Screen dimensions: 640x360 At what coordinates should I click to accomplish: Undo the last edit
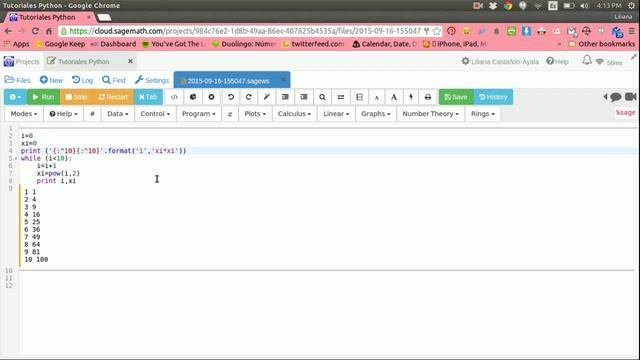[231, 97]
